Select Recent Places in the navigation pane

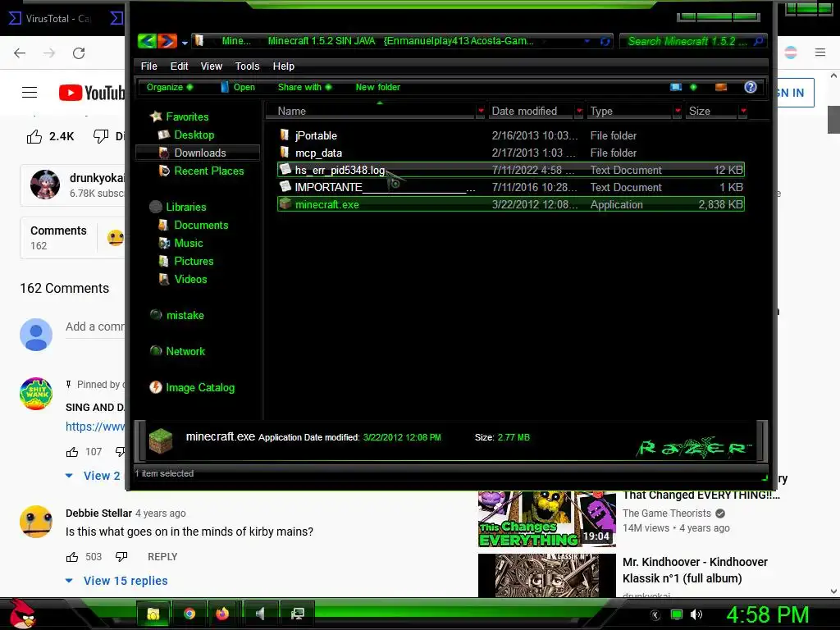[x=209, y=171]
